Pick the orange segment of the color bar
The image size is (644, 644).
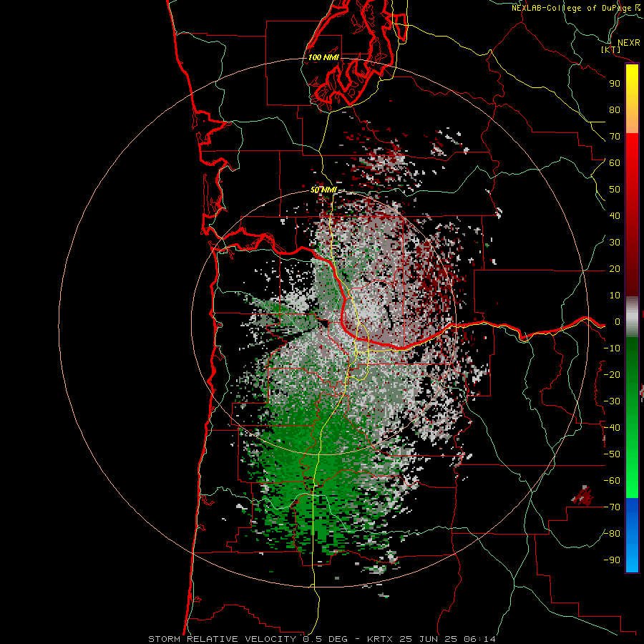[633, 119]
